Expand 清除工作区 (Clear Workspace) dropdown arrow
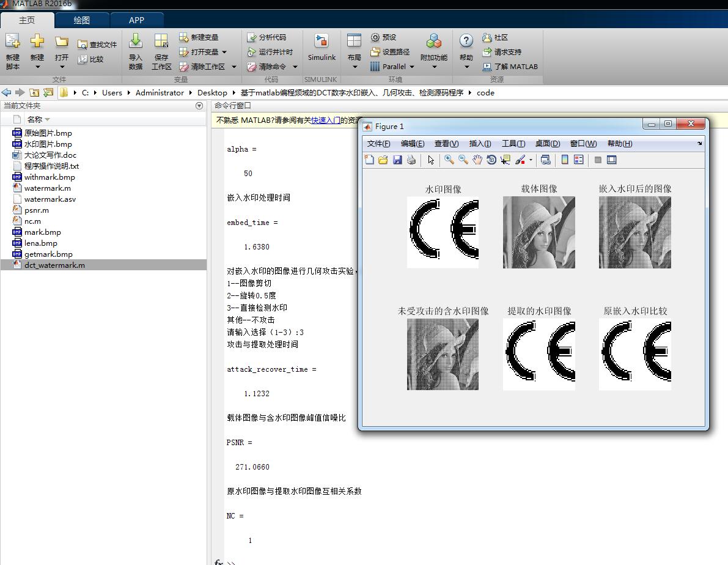The width and height of the screenshot is (728, 565). (x=234, y=67)
